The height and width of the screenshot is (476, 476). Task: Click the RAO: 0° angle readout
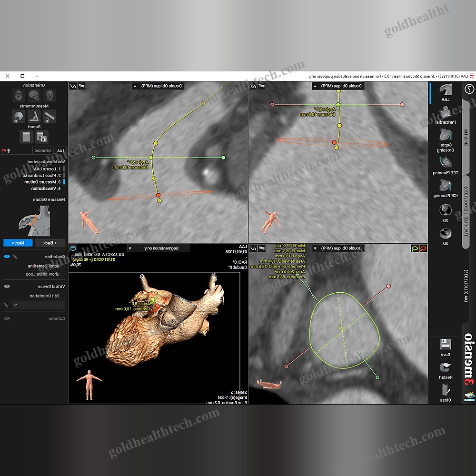tap(240, 262)
